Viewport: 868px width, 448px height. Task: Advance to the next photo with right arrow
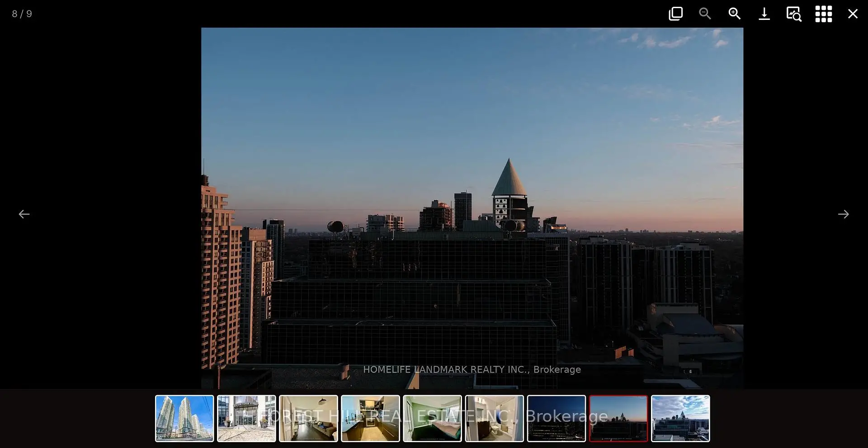click(843, 214)
